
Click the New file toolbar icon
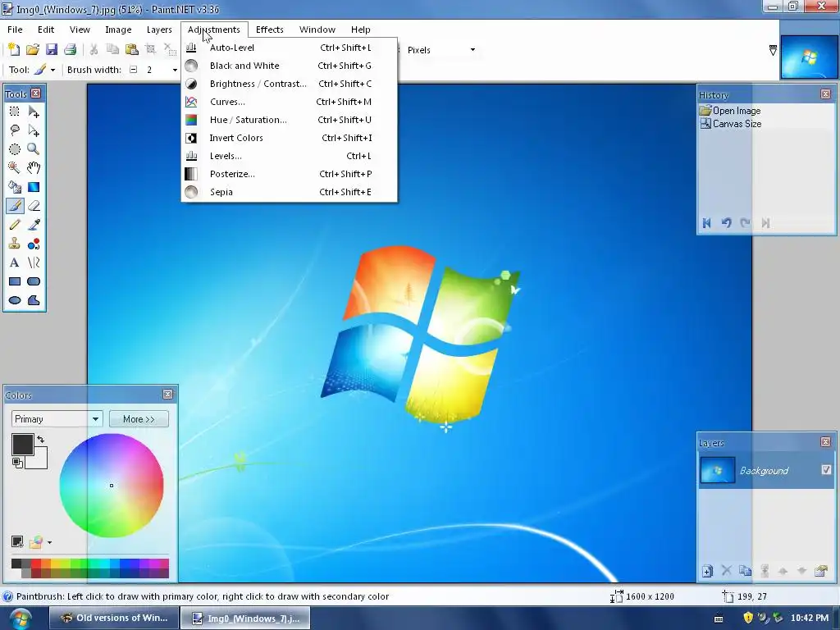[14, 50]
